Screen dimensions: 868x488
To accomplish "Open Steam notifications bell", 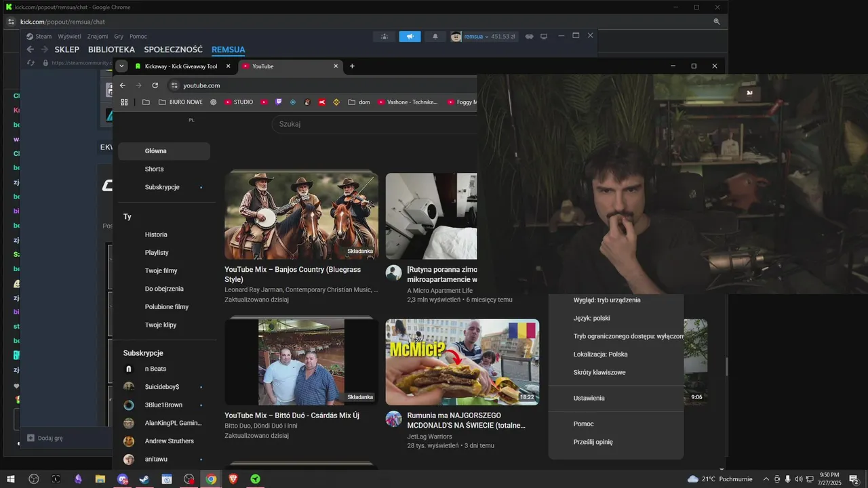I will coord(435,37).
